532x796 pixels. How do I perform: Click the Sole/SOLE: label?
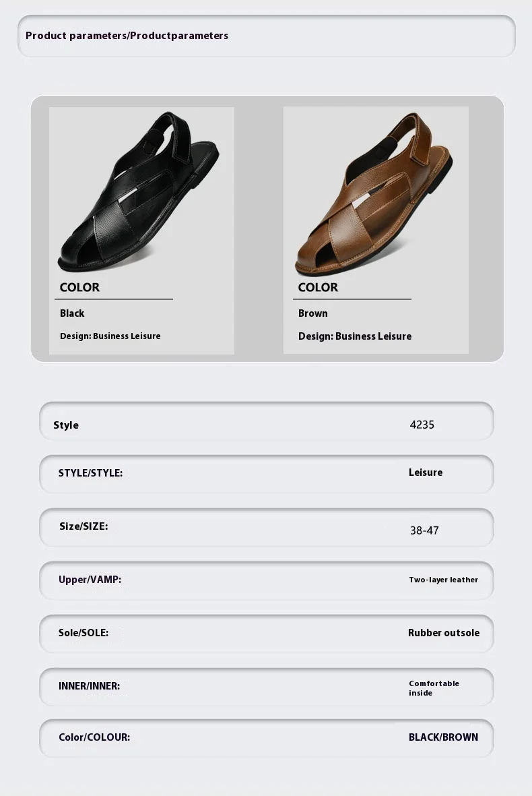[x=84, y=633]
